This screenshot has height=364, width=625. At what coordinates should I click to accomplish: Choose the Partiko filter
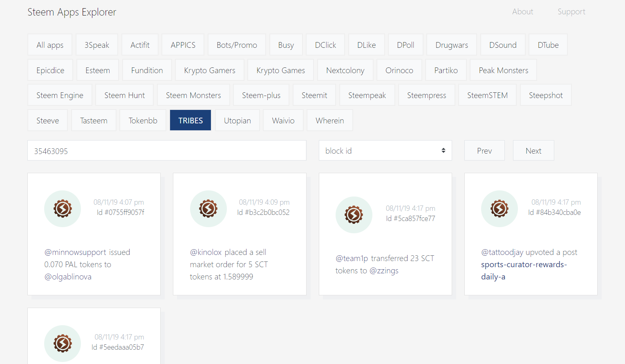pyautogui.click(x=446, y=70)
